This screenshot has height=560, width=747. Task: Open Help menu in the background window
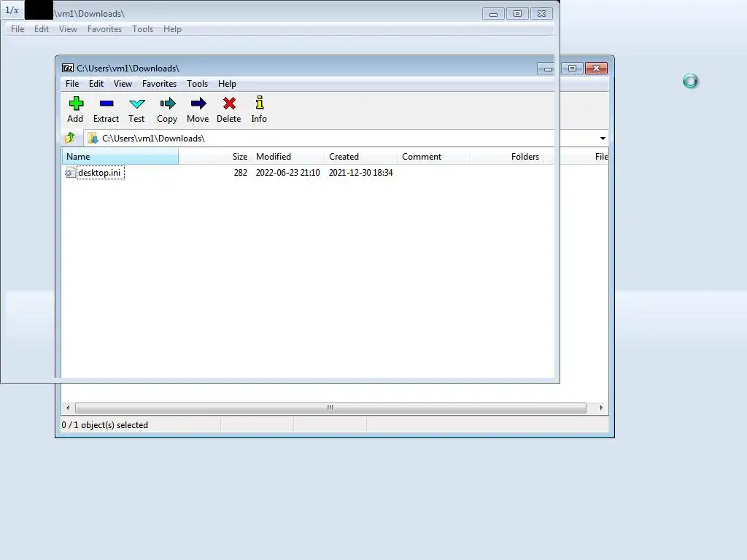(172, 29)
